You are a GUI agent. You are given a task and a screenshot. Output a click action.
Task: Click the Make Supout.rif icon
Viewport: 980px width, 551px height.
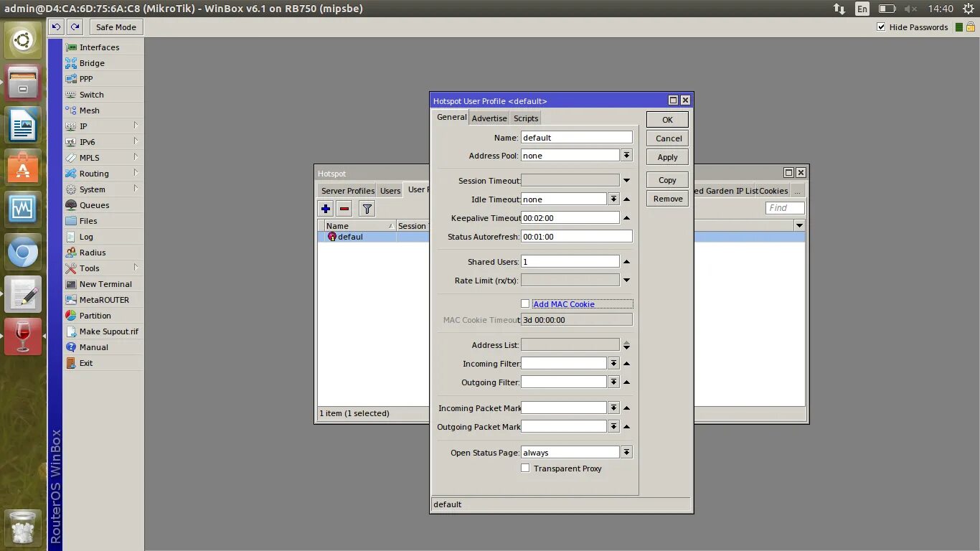(x=71, y=331)
